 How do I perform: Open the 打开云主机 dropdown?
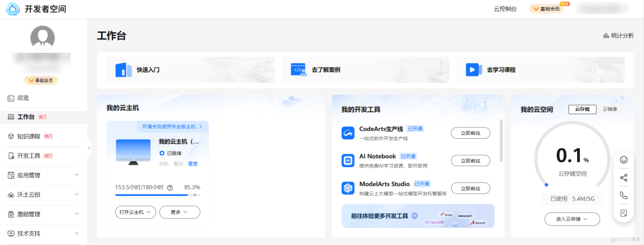(135, 212)
